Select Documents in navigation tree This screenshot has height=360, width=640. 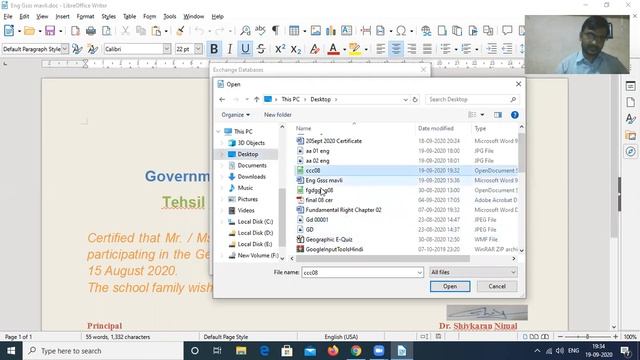(x=252, y=165)
